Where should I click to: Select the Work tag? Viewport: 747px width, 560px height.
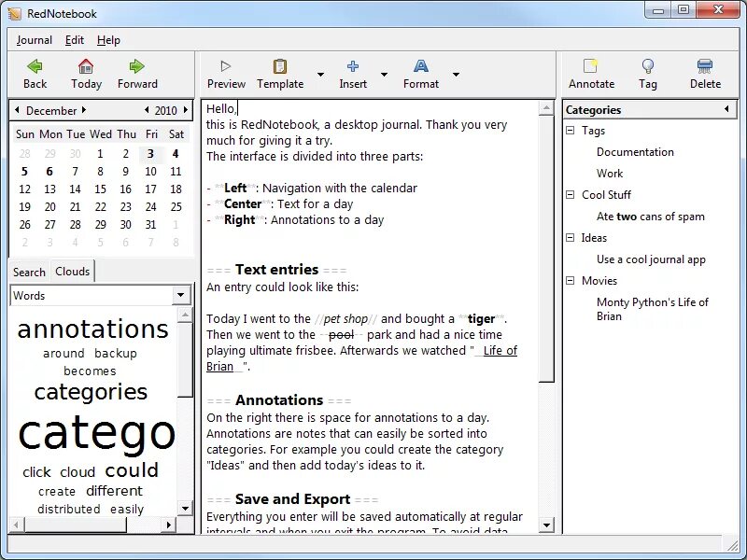point(610,174)
